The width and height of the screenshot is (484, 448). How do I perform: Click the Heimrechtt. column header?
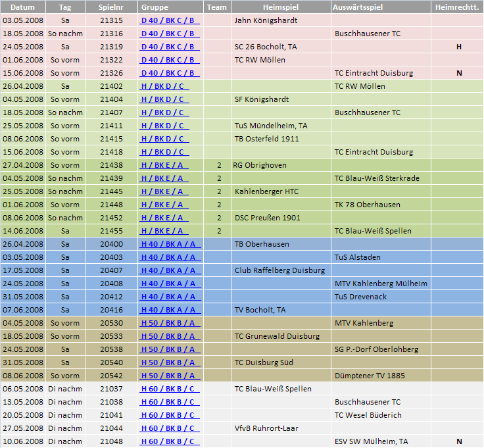click(457, 7)
